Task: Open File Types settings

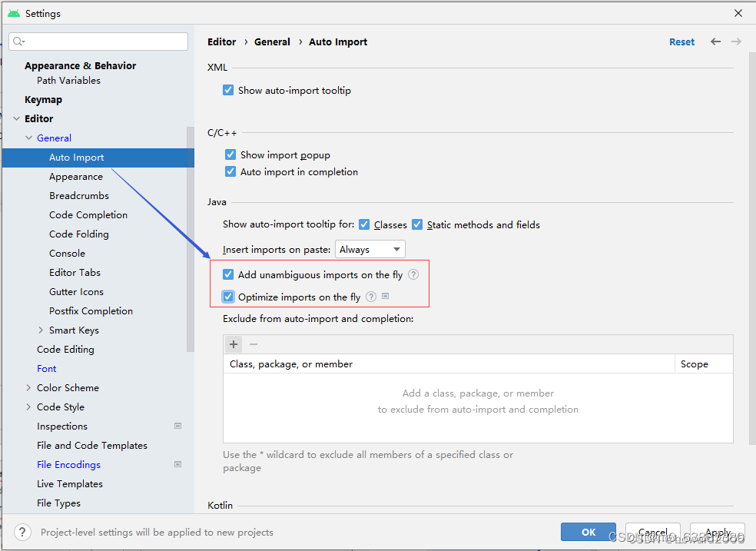Action: pos(58,503)
